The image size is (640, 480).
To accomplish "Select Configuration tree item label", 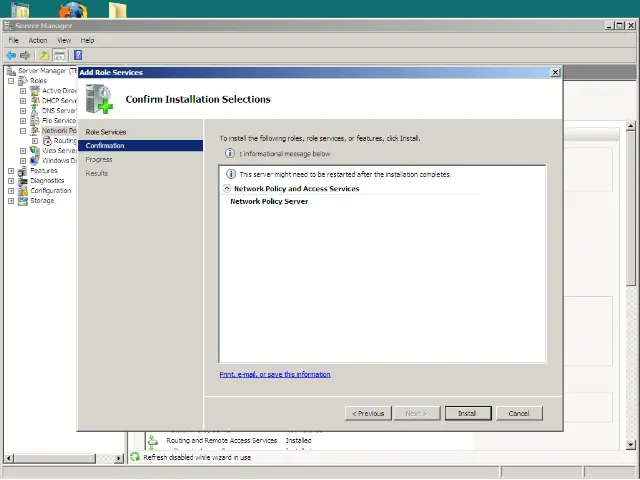I will (51, 191).
